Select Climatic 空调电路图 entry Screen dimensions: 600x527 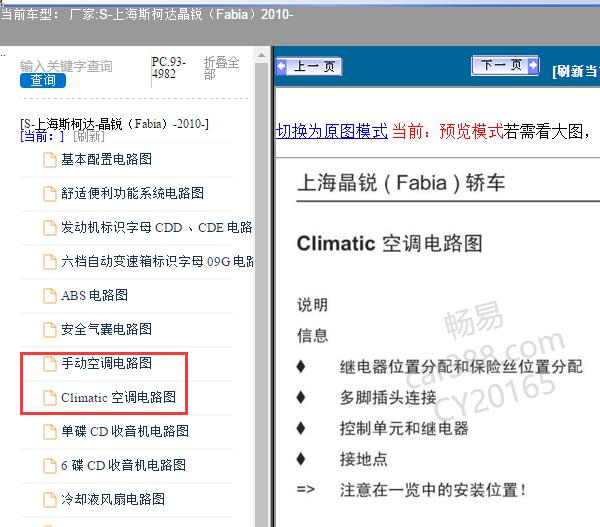click(x=118, y=397)
